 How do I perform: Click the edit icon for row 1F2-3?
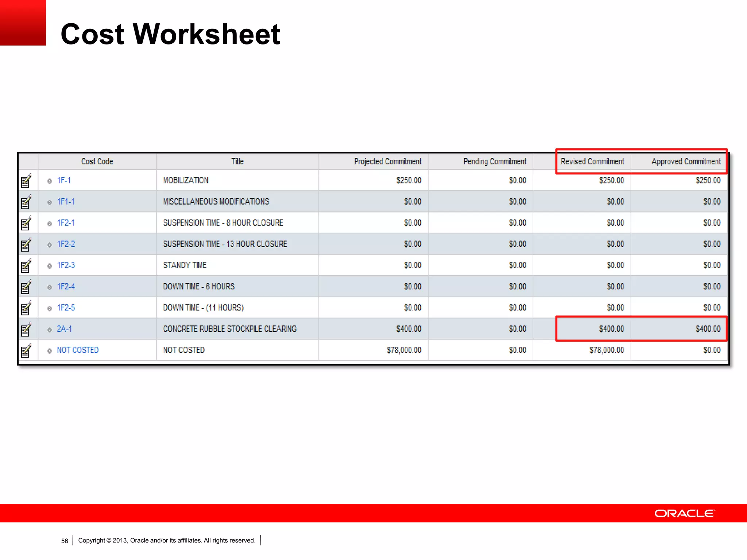26,265
